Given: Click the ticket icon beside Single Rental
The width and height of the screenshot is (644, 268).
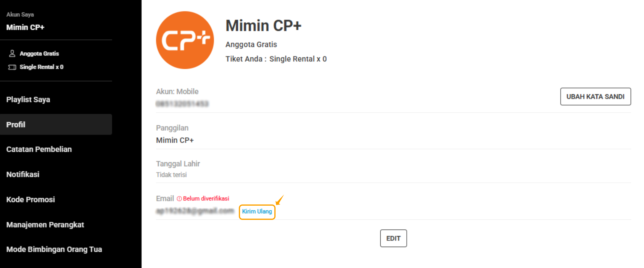Looking at the screenshot, I should tap(12, 67).
